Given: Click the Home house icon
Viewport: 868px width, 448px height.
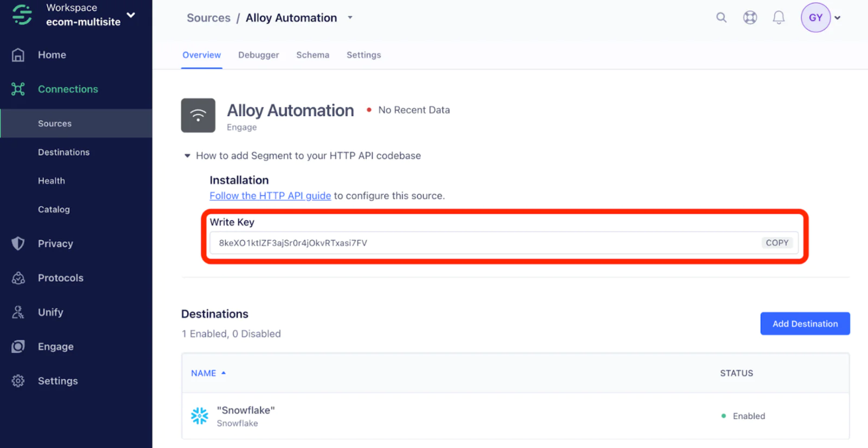Looking at the screenshot, I should coord(18,55).
